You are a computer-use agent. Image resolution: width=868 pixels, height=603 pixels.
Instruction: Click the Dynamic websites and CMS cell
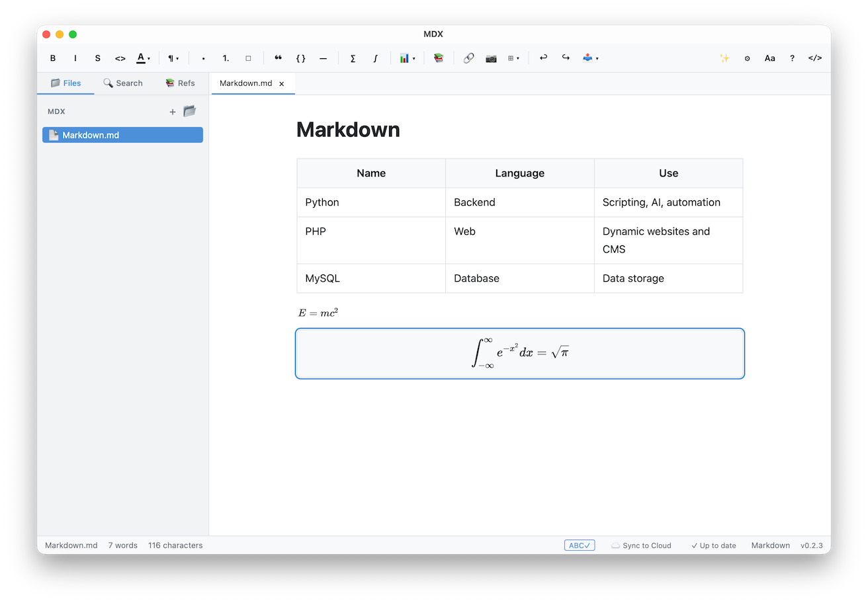669,241
